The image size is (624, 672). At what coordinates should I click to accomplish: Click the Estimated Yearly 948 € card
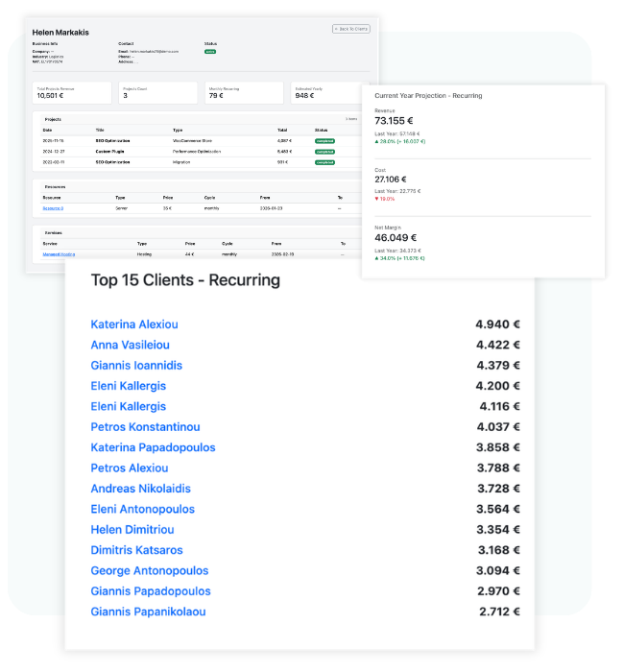point(328,92)
